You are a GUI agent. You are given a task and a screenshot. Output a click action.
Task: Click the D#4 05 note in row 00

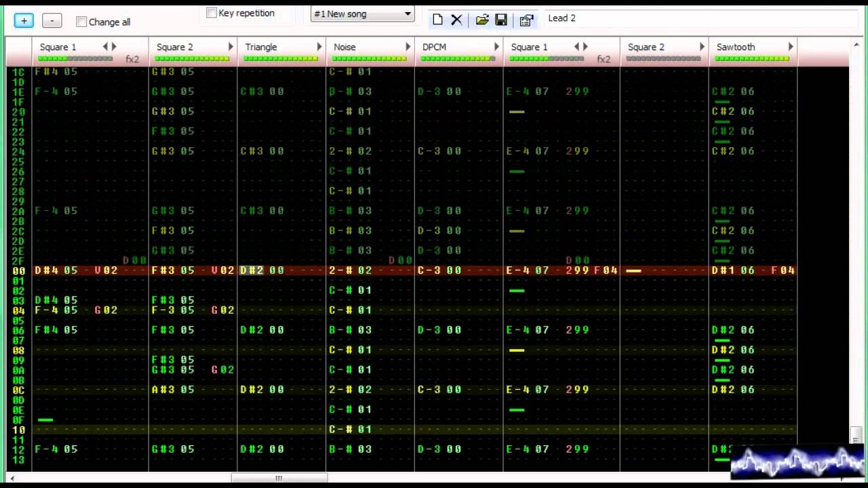tap(56, 270)
